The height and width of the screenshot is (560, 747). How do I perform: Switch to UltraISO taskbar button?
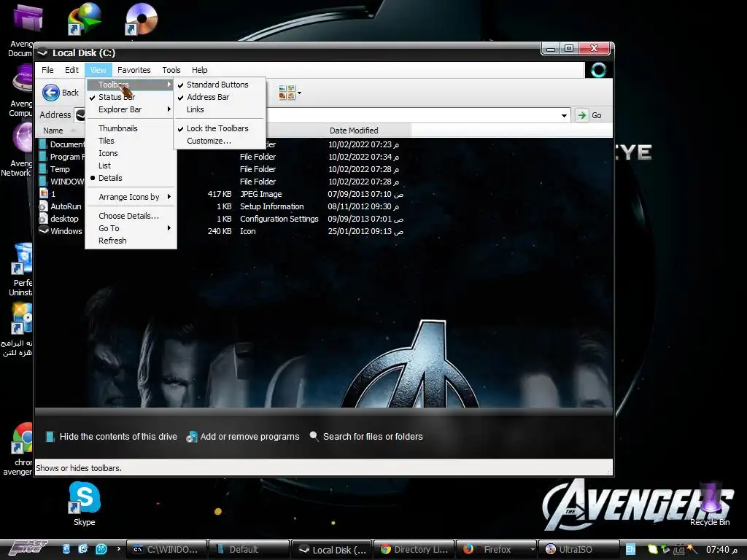click(x=578, y=550)
